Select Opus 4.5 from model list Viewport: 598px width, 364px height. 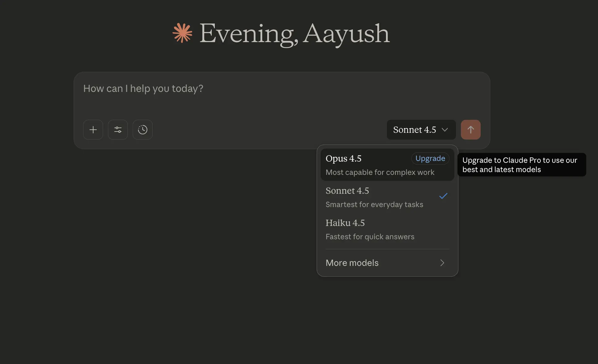point(344,159)
